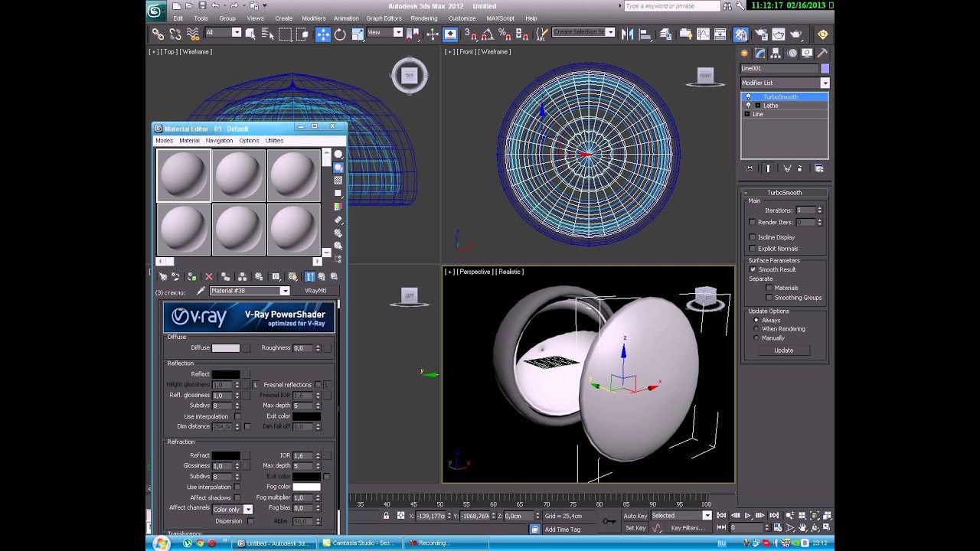Click Pick Material eyedropper icon
The image size is (980, 551).
click(x=201, y=291)
